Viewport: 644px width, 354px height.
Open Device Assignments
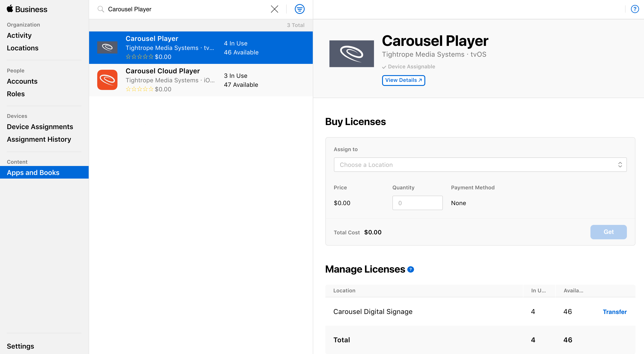pyautogui.click(x=40, y=126)
